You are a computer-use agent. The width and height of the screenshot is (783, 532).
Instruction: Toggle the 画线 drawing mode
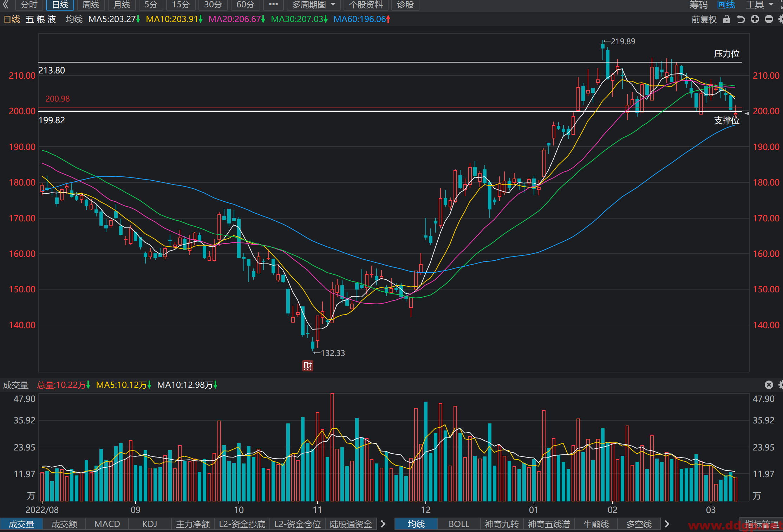click(x=726, y=5)
